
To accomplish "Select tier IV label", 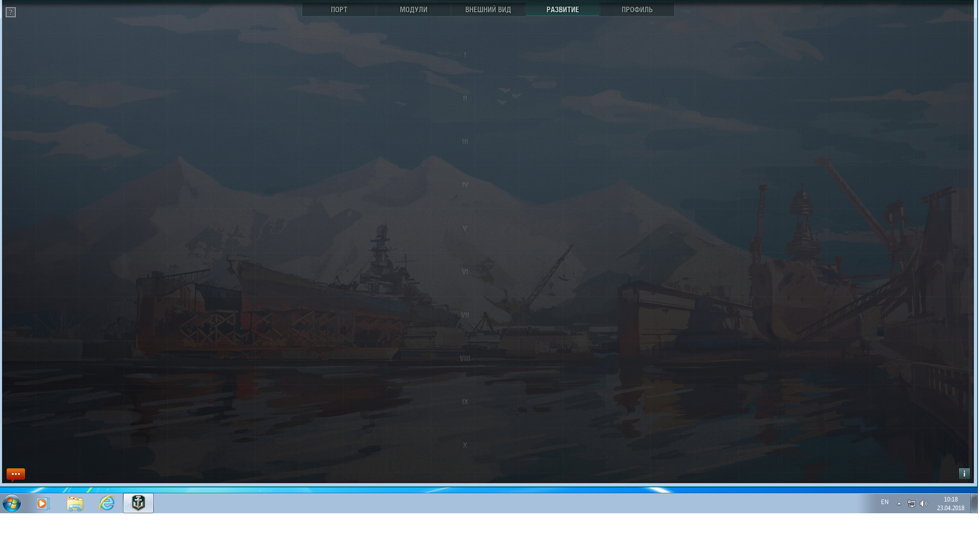I will click(x=465, y=185).
